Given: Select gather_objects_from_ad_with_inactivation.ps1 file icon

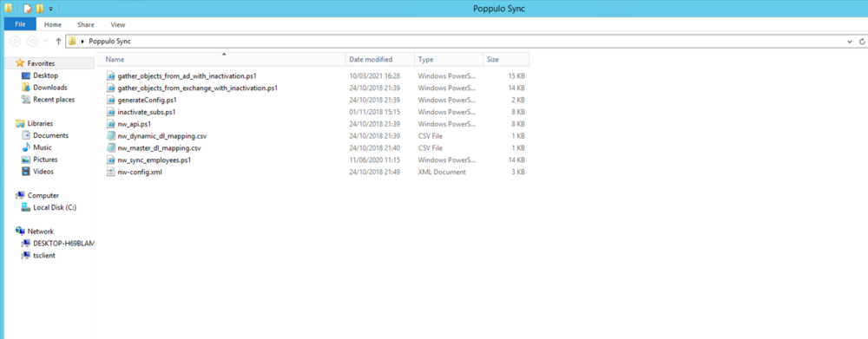Looking at the screenshot, I should tap(110, 75).
